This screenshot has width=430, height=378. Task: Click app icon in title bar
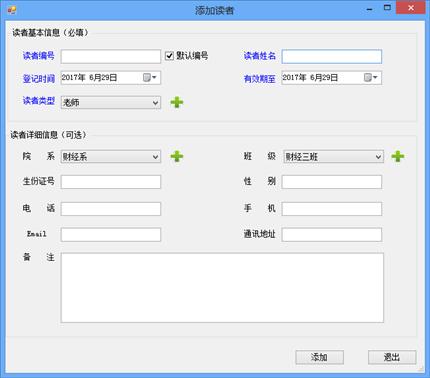coord(12,10)
